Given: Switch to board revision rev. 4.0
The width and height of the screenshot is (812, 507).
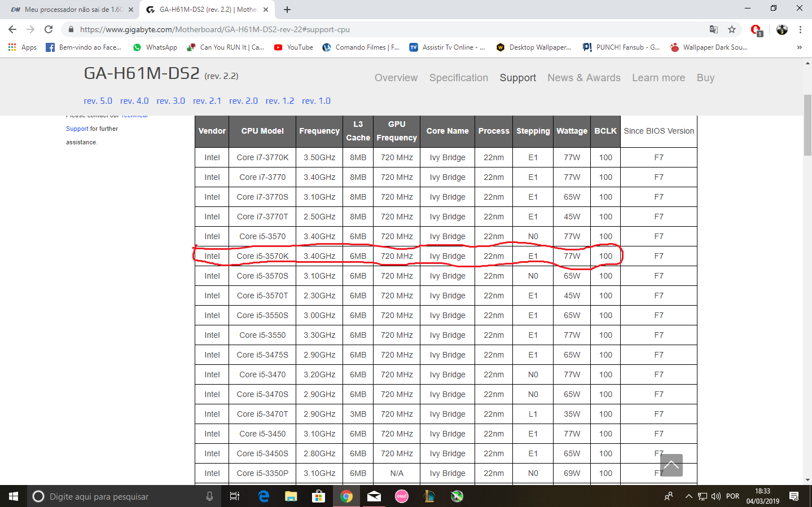Looking at the screenshot, I should pos(134,101).
